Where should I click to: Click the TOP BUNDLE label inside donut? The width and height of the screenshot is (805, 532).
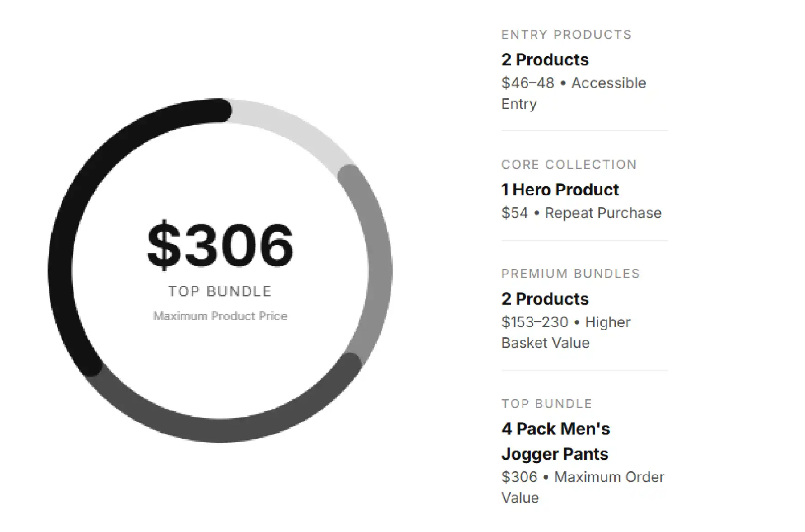[220, 291]
